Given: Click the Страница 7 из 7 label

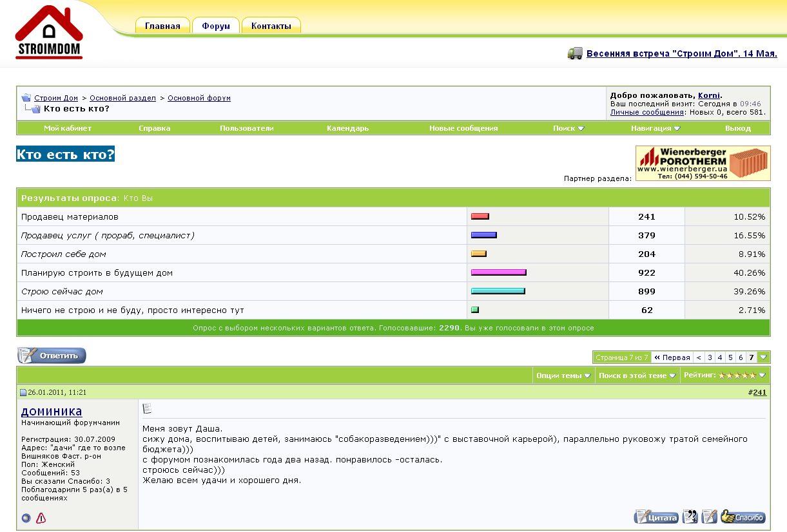Looking at the screenshot, I should 621,357.
